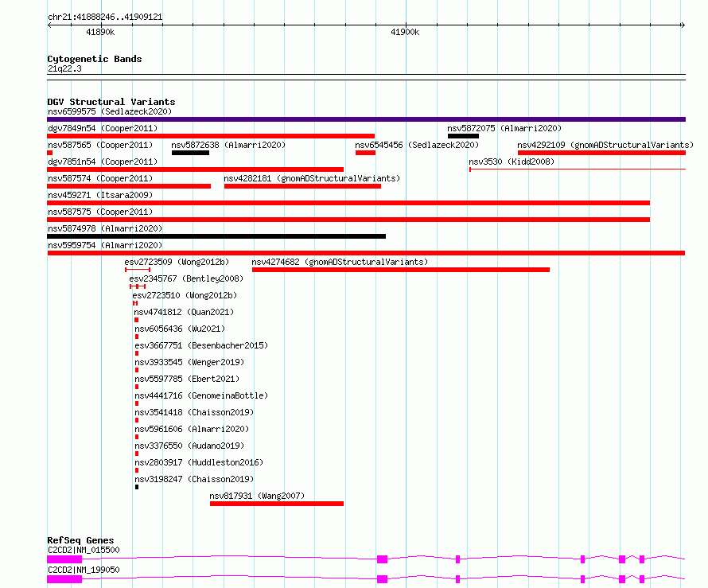Open nsv3933545 (Wenger2019) label
This screenshot has width=708, height=588.
pos(189,362)
